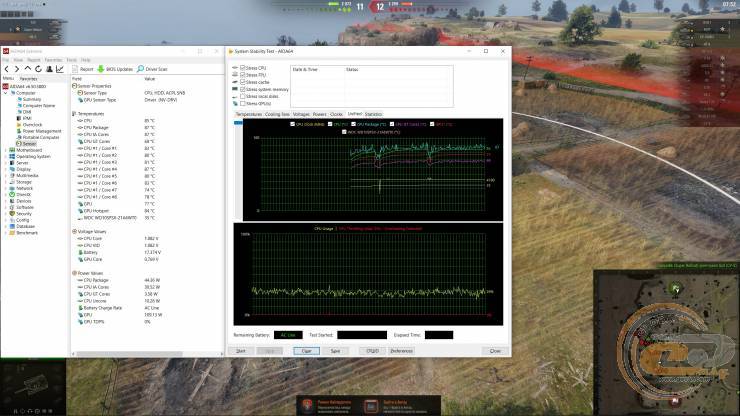Image resolution: width=740 pixels, height=416 pixels.
Task: Expand the Motherboard tree node
Action: point(4,149)
